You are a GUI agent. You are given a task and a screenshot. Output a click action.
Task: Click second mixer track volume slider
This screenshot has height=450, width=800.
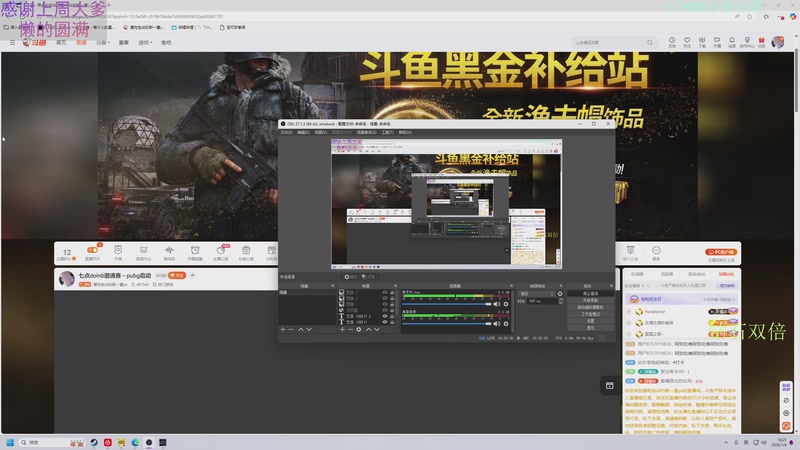447,324
